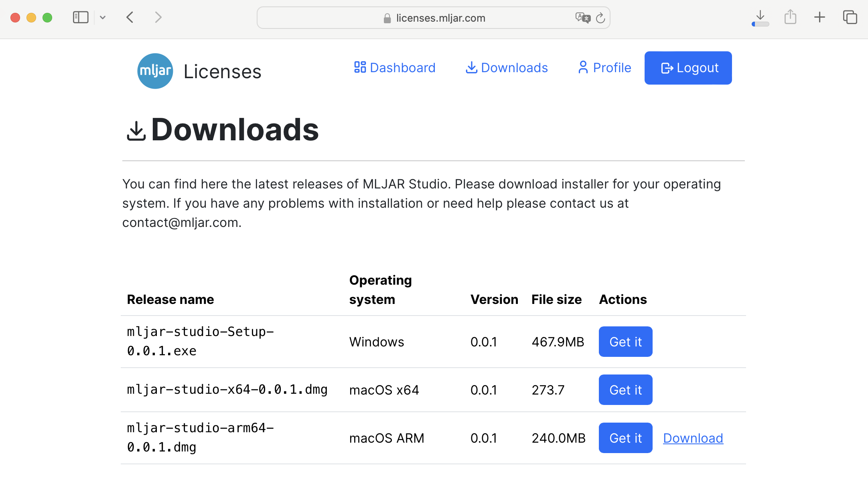Viewport: 868px width, 502px height.
Task: Click the Safari sidebar toggle icon
Action: click(x=81, y=17)
